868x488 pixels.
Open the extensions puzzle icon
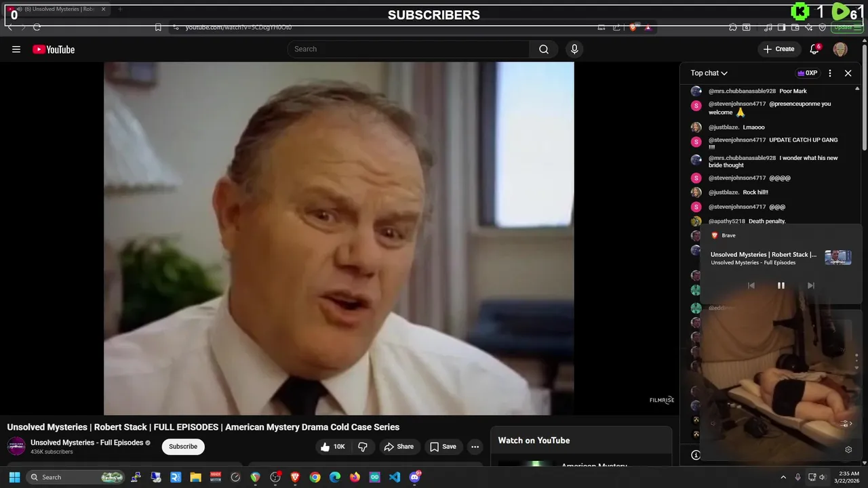point(733,27)
